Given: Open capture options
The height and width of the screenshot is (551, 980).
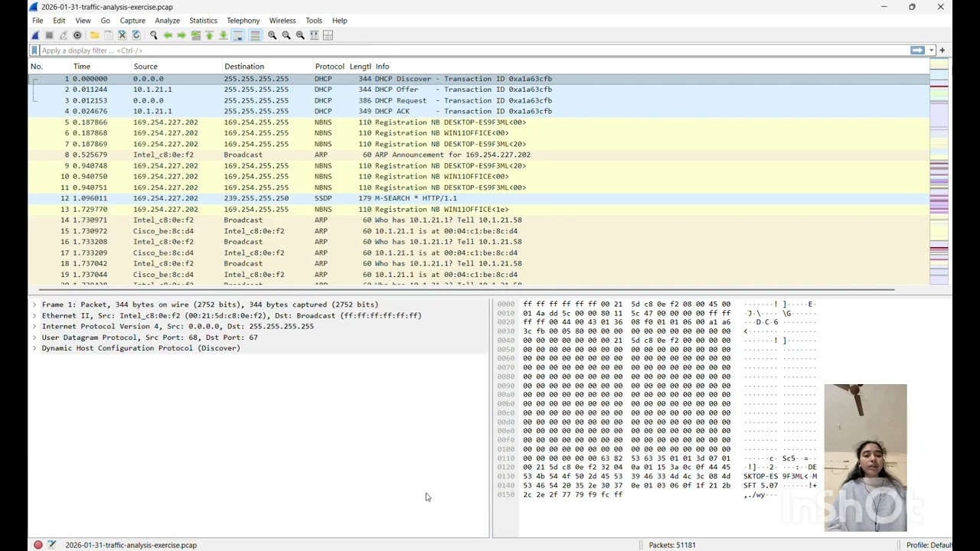Looking at the screenshot, I should point(77,35).
